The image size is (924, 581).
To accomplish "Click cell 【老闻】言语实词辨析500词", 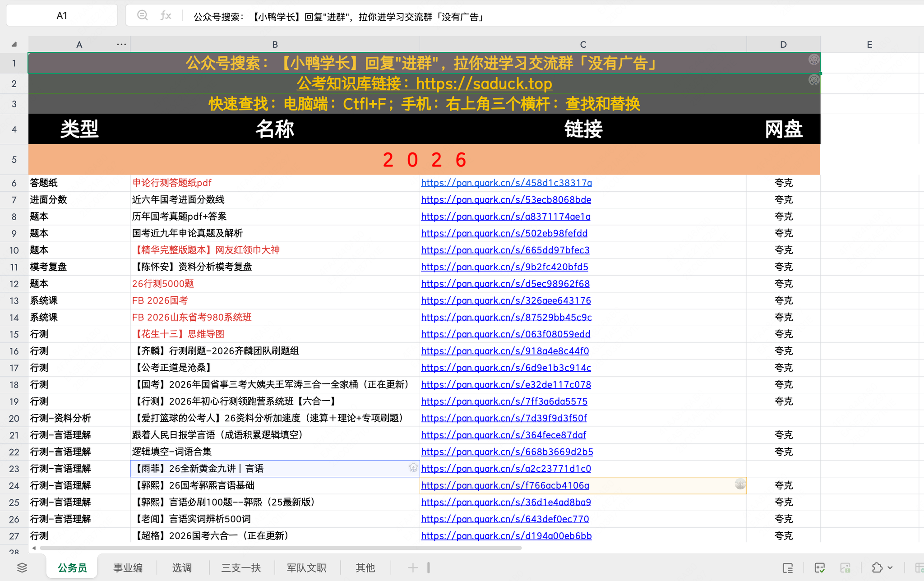I will [275, 519].
